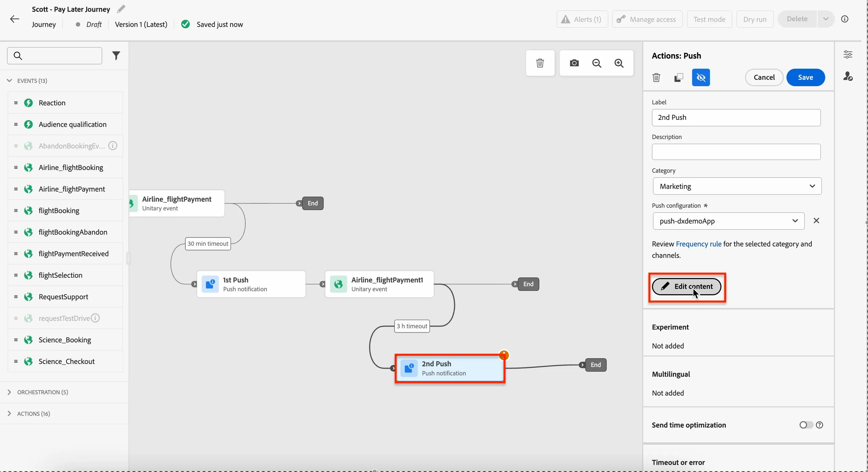Click the Alerts (1) button

pos(582,19)
